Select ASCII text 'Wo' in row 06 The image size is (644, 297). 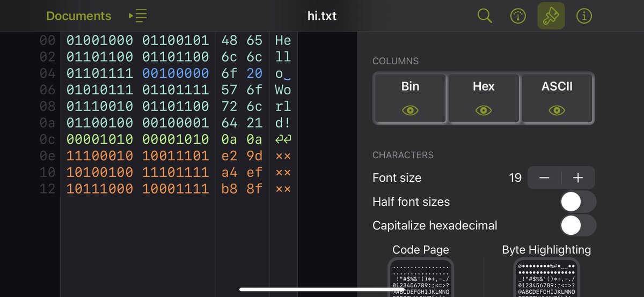283,90
